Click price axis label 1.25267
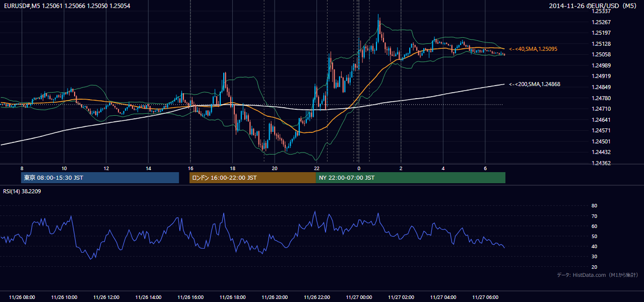644x302 pixels. [601, 22]
